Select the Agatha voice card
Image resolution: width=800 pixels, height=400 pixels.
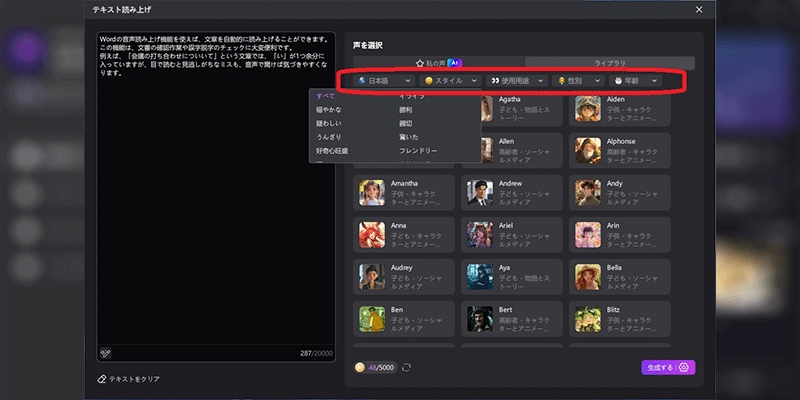pyautogui.click(x=520, y=108)
